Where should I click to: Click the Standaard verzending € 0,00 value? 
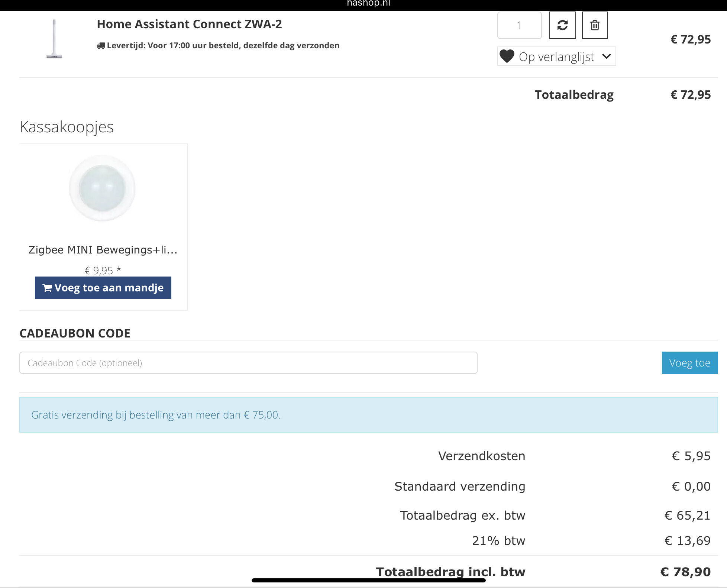coord(691,487)
